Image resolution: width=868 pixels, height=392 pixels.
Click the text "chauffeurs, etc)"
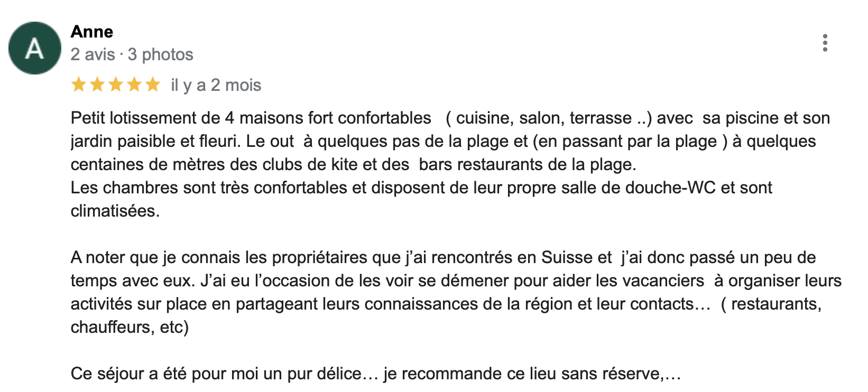click(130, 327)
